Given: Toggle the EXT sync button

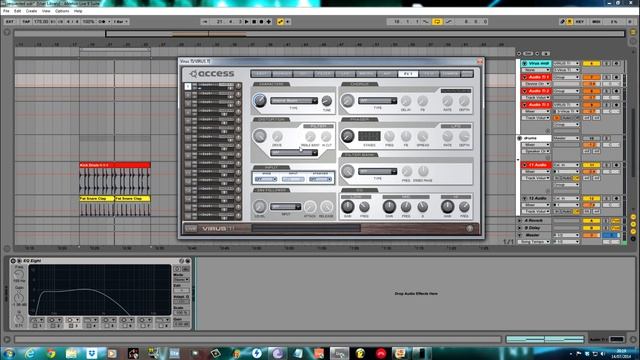Looking at the screenshot, I should click(x=10, y=22).
